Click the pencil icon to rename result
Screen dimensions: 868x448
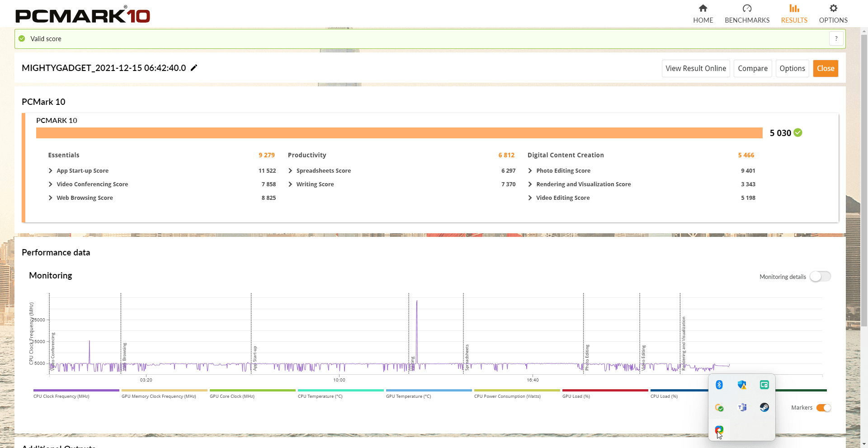194,68
